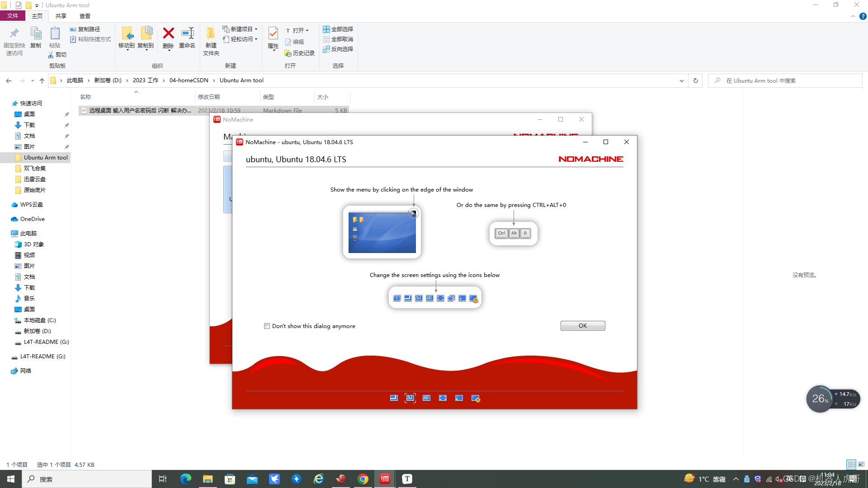Viewport: 868px width, 488px height.
Task: Check Don't show this dialog anymore
Action: (267, 326)
